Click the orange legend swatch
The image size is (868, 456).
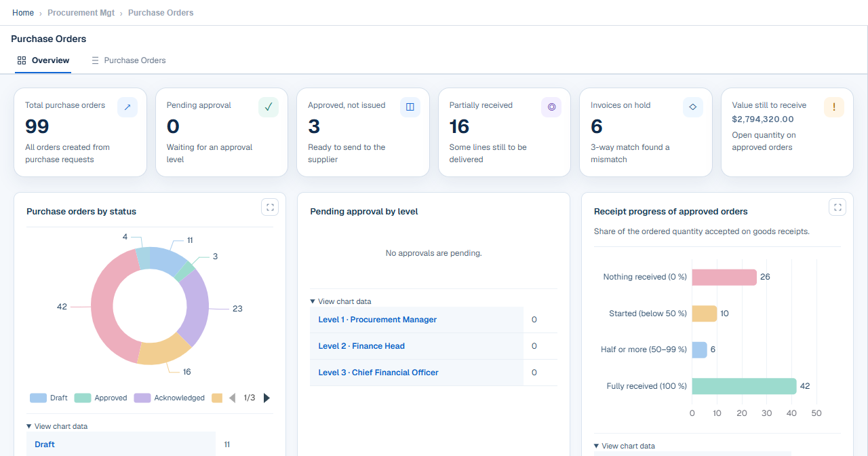click(217, 398)
